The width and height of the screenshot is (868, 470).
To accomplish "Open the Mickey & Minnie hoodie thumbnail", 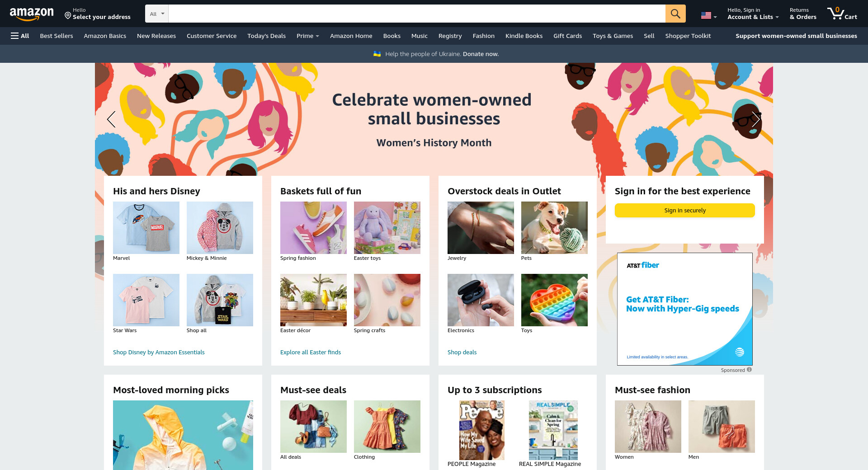I will [220, 228].
